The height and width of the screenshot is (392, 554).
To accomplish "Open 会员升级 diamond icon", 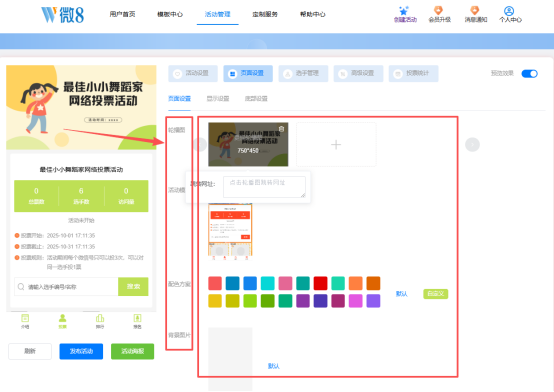I will click(438, 10).
